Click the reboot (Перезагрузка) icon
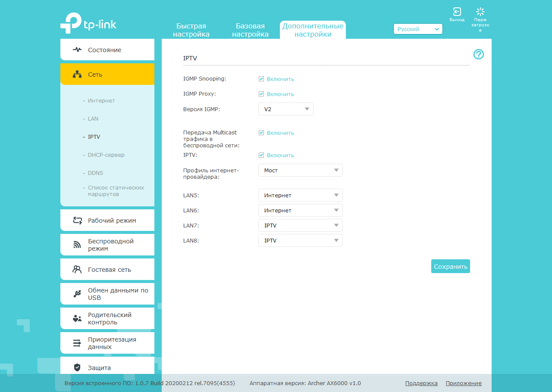This screenshot has height=392, width=552. click(480, 12)
